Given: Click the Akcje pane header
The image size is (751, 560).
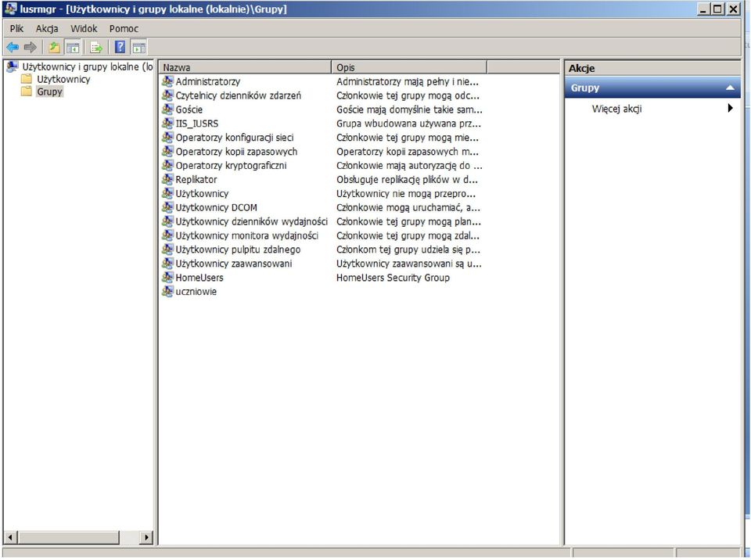Looking at the screenshot, I should (652, 68).
